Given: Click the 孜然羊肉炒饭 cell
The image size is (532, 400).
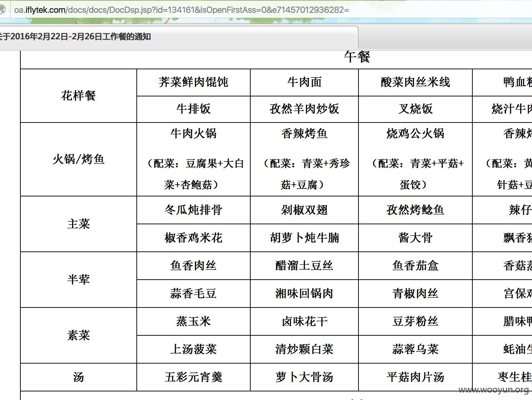Looking at the screenshot, I should click(305, 109).
